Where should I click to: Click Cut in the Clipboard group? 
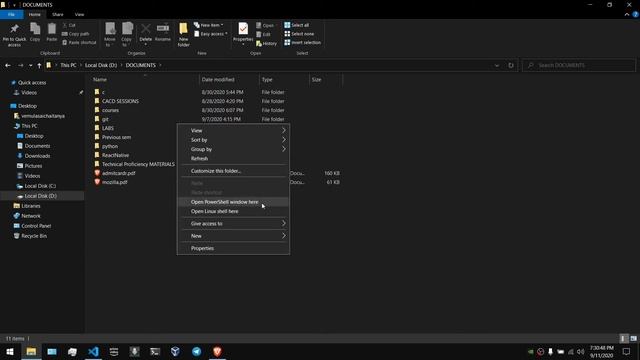[x=69, y=25]
